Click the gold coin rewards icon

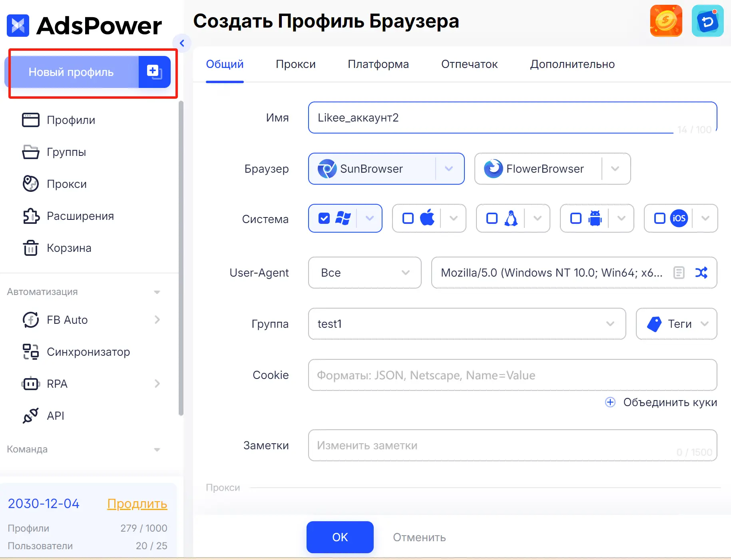666,21
